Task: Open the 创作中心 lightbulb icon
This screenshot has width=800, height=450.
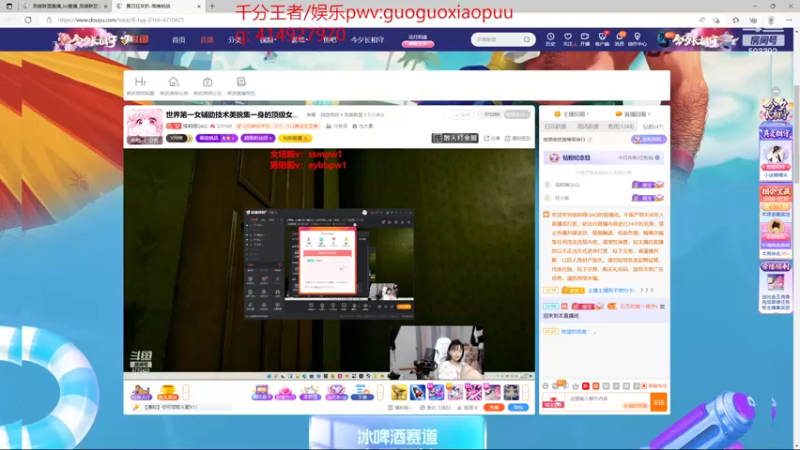Action: pos(637,39)
